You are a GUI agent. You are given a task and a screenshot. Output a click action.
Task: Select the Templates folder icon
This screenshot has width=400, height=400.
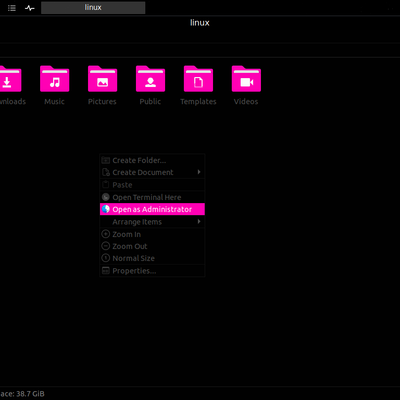(x=198, y=79)
